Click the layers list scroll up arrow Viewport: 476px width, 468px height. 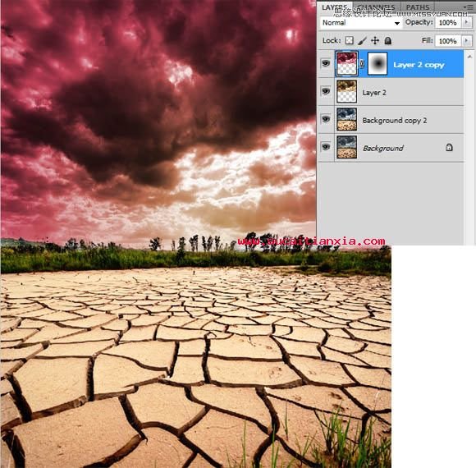point(469,57)
